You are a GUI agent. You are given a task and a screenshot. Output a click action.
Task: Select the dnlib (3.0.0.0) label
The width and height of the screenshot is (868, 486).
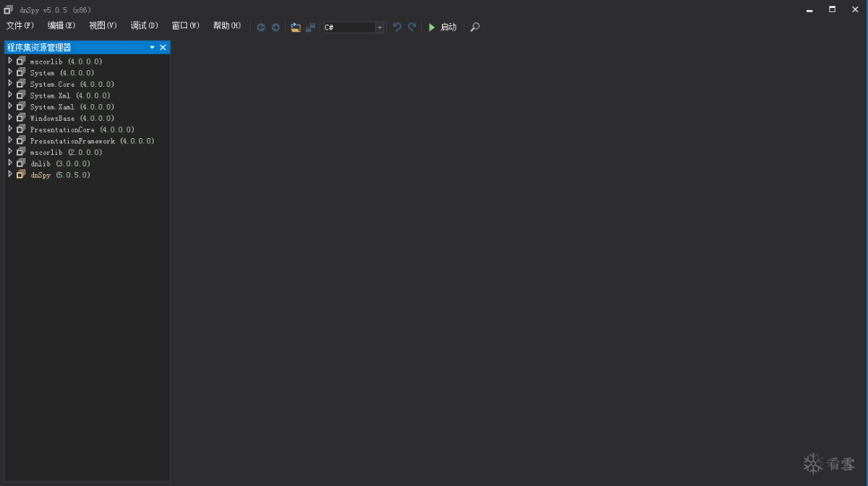click(x=61, y=163)
